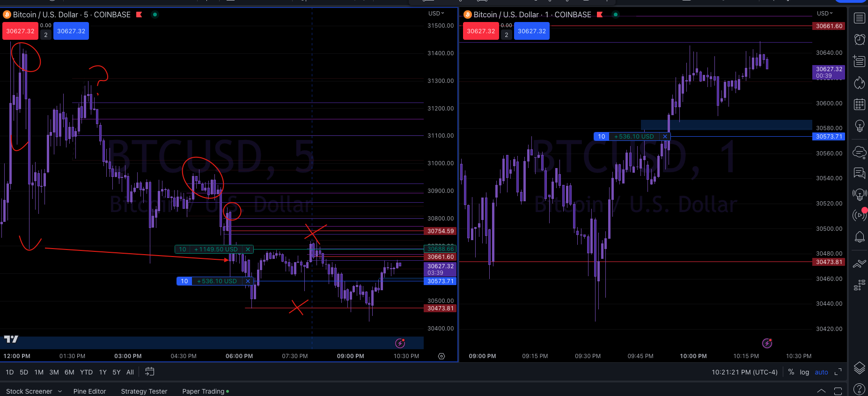Click the Go to date calendar icon
Viewport: 868px width, 396px height.
point(149,372)
